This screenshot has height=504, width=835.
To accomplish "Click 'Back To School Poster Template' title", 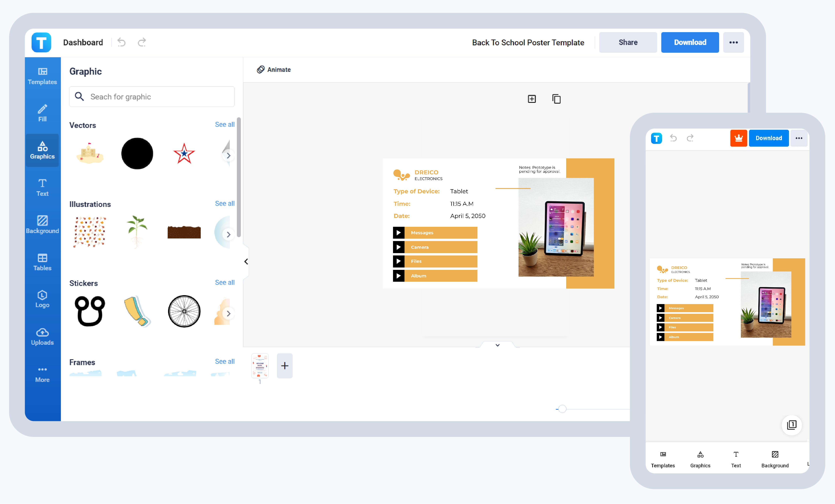I will (528, 42).
